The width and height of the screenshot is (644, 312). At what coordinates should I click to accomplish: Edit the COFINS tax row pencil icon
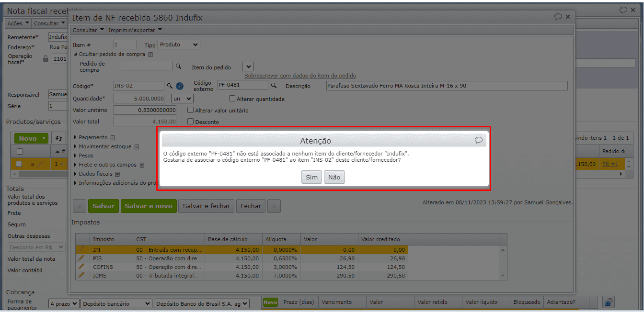[x=81, y=267]
